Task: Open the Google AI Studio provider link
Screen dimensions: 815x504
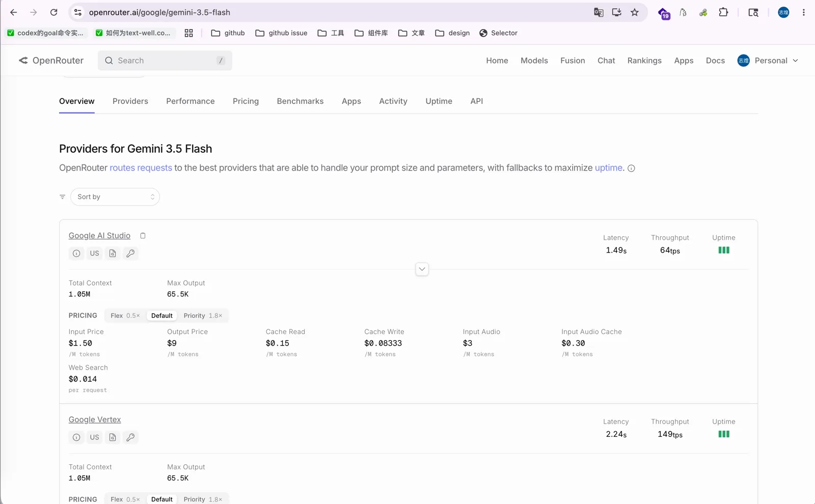Action: click(x=99, y=236)
